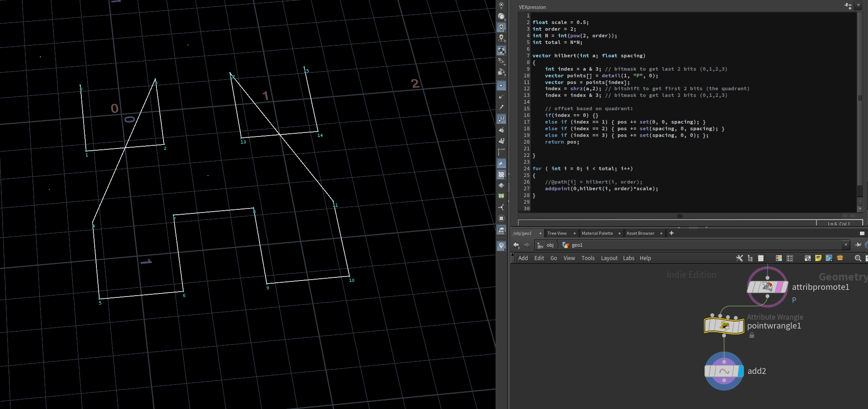Select the pointwrangle1 node
The image size is (868, 409).
(724, 326)
